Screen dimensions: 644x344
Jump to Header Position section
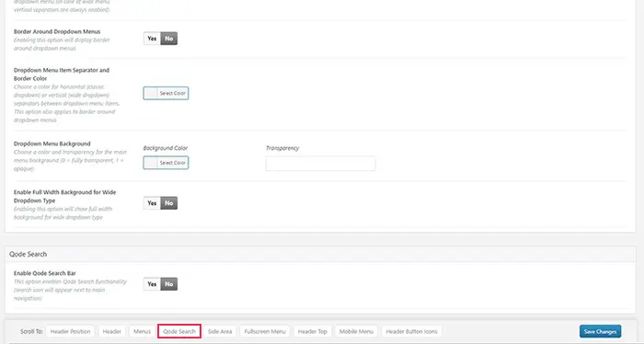[70, 331]
